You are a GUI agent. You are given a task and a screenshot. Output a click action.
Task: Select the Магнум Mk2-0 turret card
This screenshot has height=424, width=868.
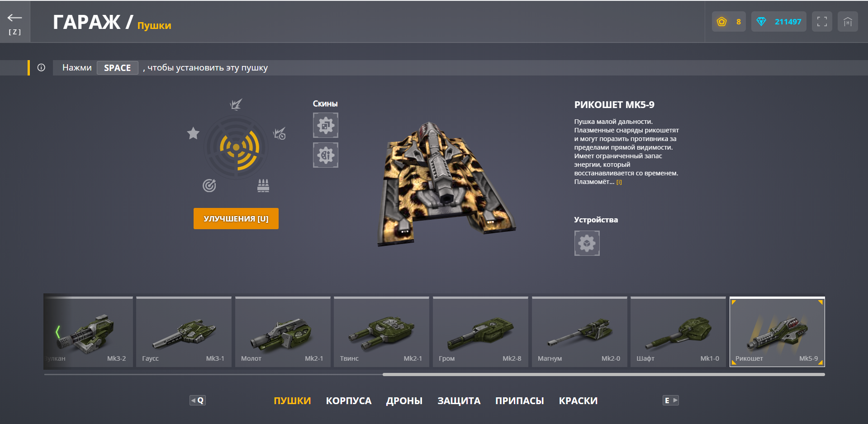[x=579, y=332]
